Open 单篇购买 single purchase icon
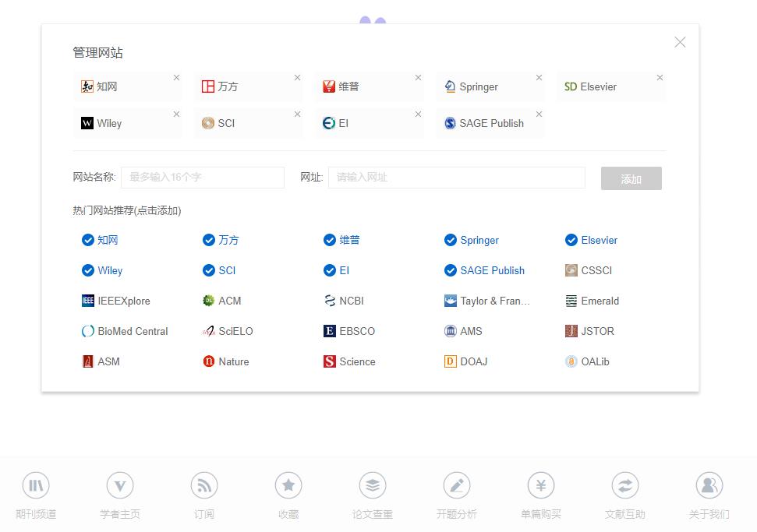Screen dimensions: 757x532 click(541, 485)
